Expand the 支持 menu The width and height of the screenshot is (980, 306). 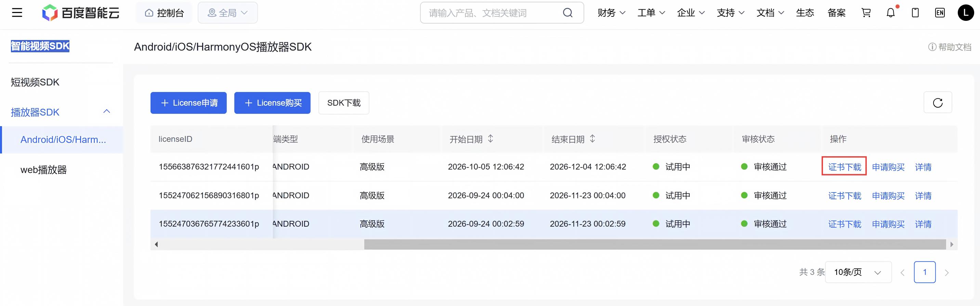coord(730,13)
